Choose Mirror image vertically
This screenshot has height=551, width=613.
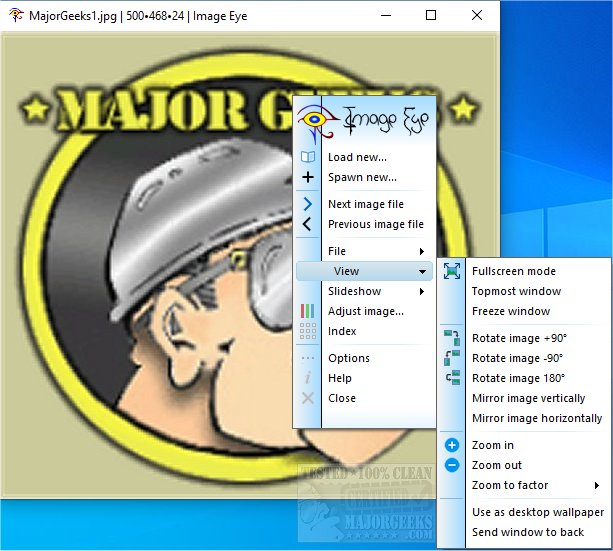click(524, 398)
